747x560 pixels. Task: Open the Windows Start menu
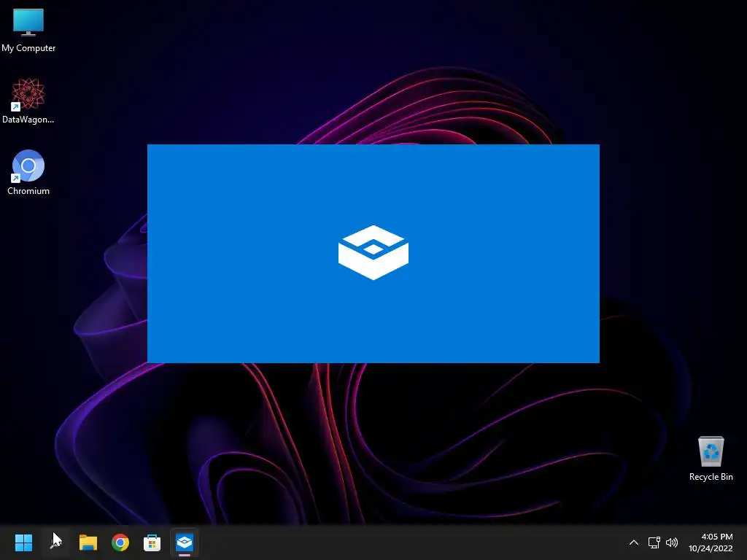click(x=23, y=542)
